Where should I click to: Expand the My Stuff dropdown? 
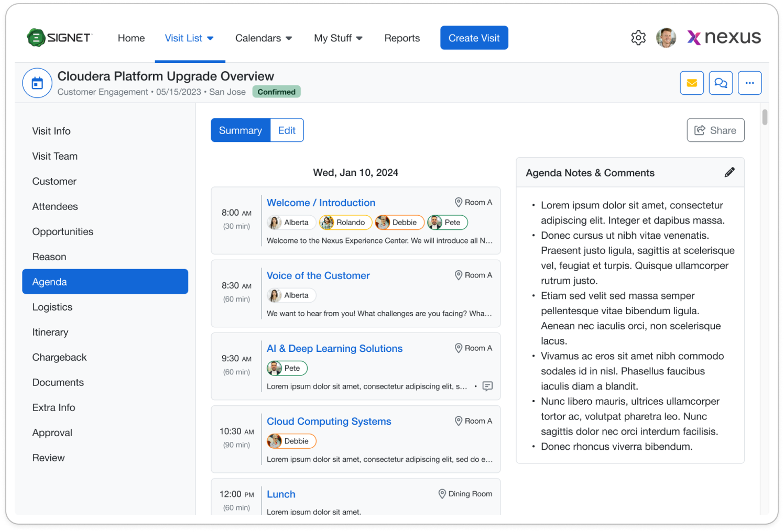pyautogui.click(x=338, y=38)
